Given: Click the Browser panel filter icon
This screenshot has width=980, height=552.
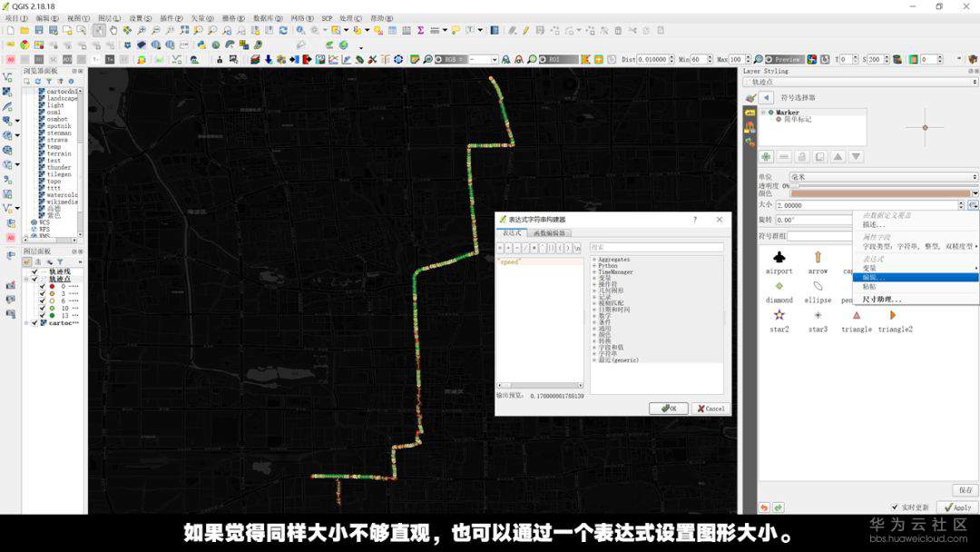Looking at the screenshot, I should point(49,82).
